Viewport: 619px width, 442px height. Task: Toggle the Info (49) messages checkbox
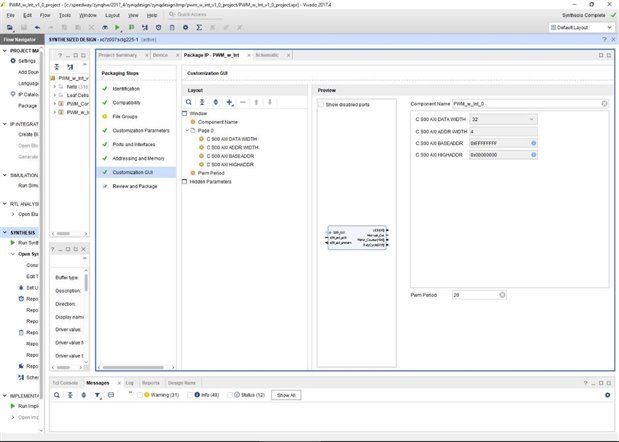[190, 395]
